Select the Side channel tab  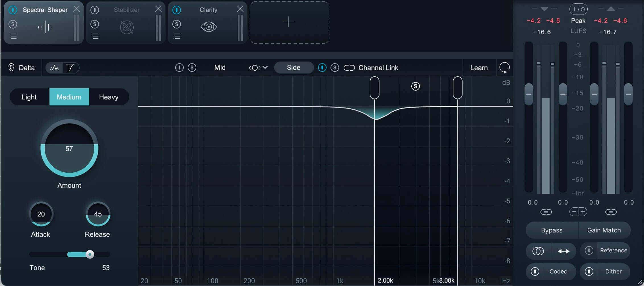click(x=294, y=68)
